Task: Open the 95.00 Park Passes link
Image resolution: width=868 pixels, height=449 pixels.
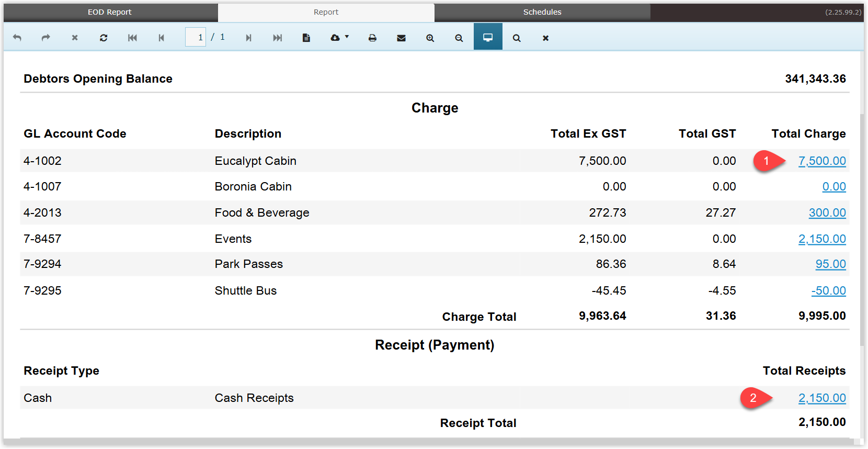Action: point(831,264)
